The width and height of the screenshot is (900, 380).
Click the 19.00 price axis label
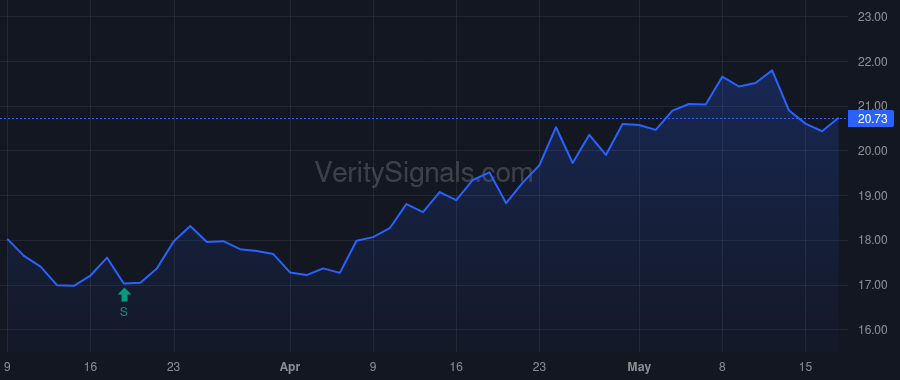pyautogui.click(x=872, y=196)
